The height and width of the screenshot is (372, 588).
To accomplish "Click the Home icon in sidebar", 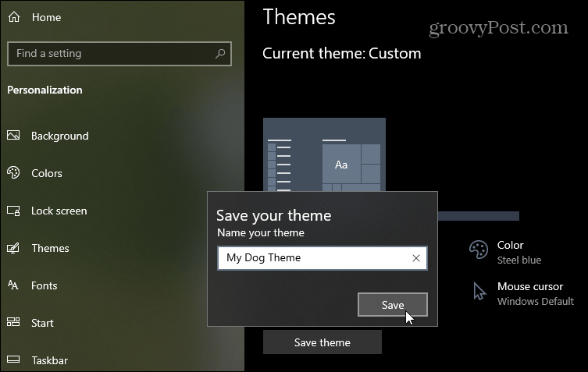I will tap(14, 17).
